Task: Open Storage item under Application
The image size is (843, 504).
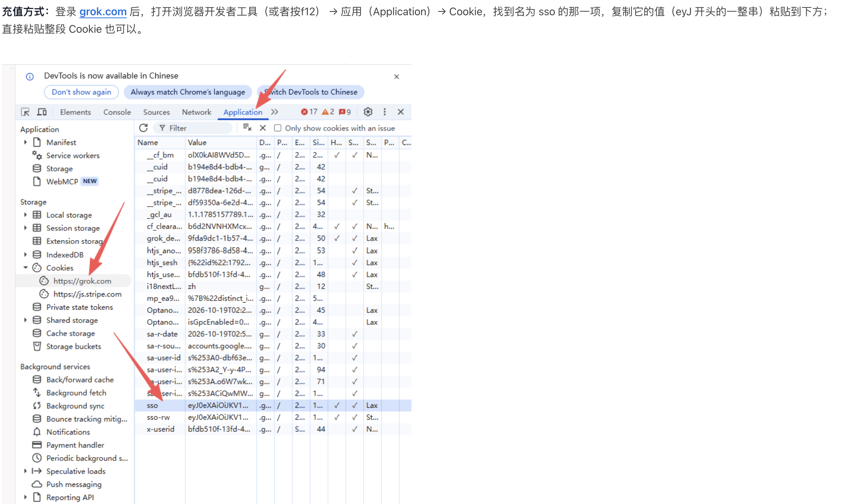Action: [59, 168]
